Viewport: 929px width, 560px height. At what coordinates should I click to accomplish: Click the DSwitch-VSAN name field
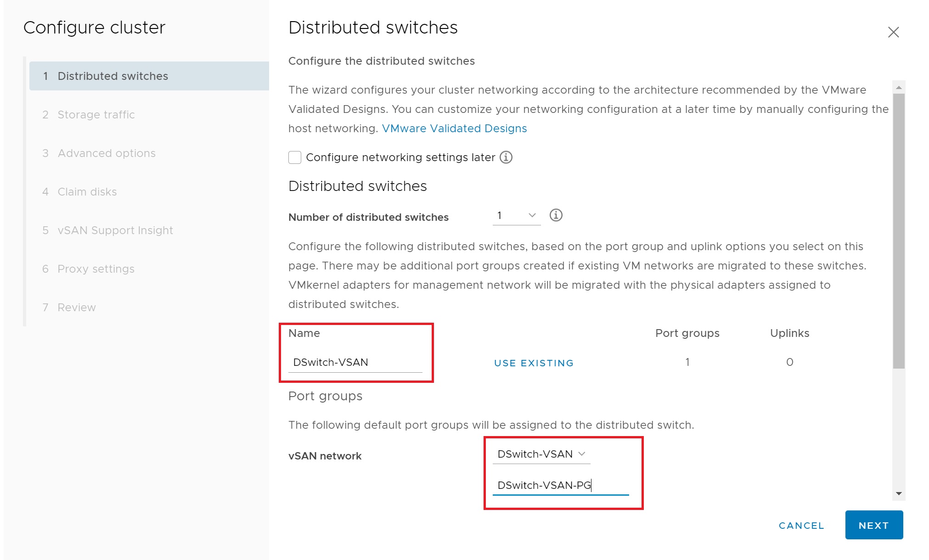coord(355,363)
